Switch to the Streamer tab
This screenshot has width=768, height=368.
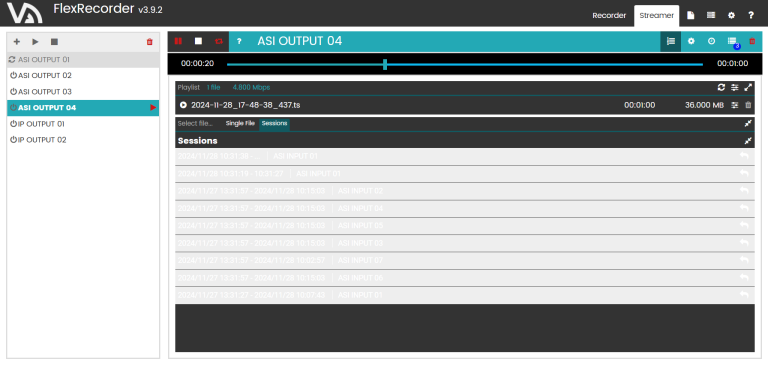(x=656, y=15)
